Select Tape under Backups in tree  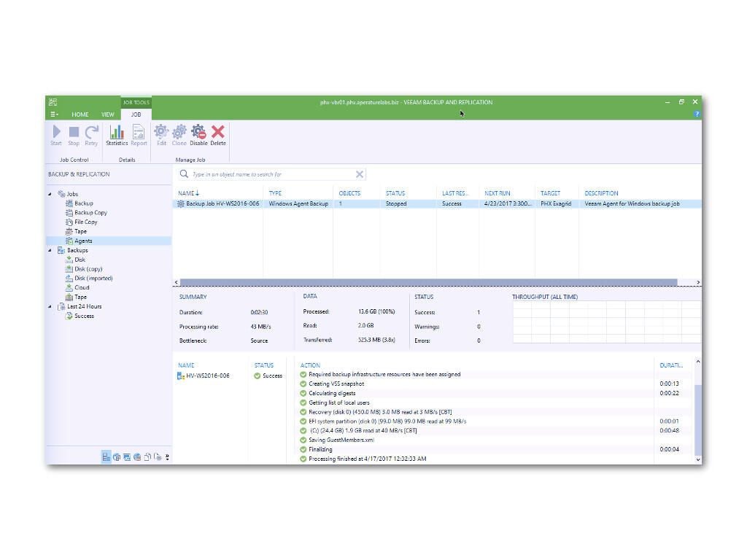tap(76, 297)
